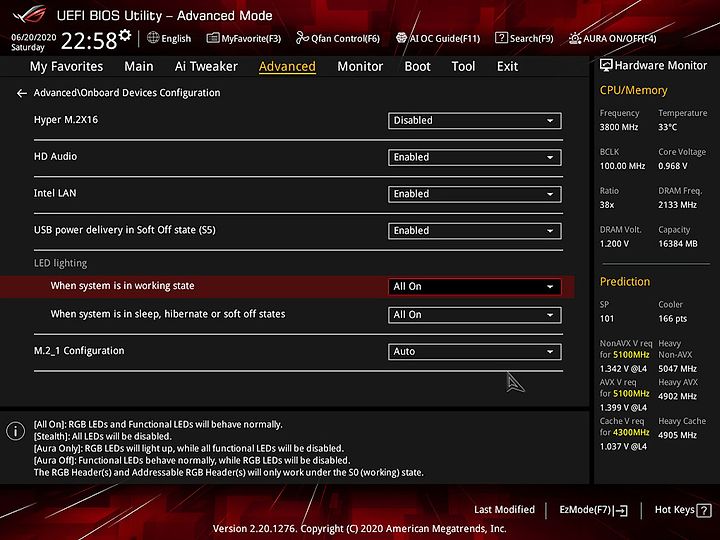Select USB power delivery in Soft Off label
The image size is (720, 540).
click(124, 230)
